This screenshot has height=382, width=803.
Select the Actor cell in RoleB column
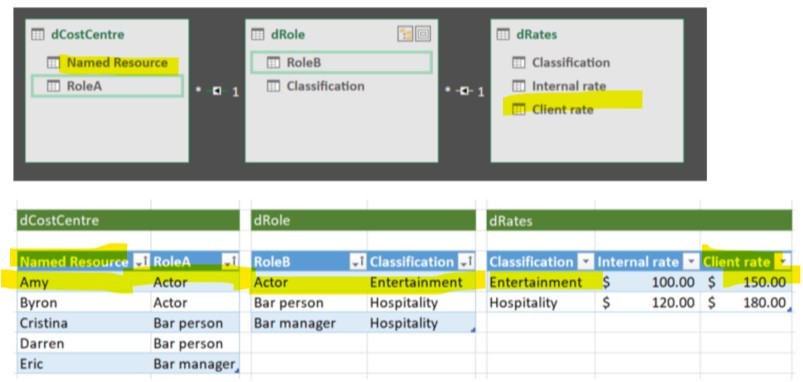(x=309, y=282)
